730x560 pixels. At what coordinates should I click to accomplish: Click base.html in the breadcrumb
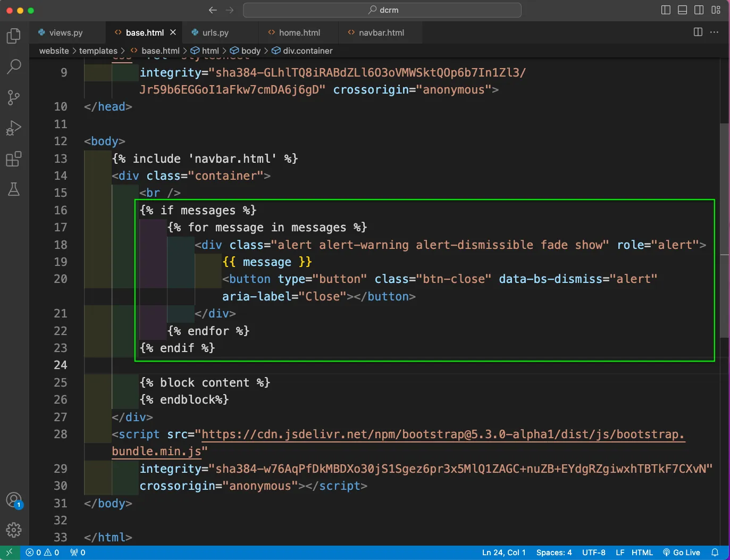[x=155, y=51]
